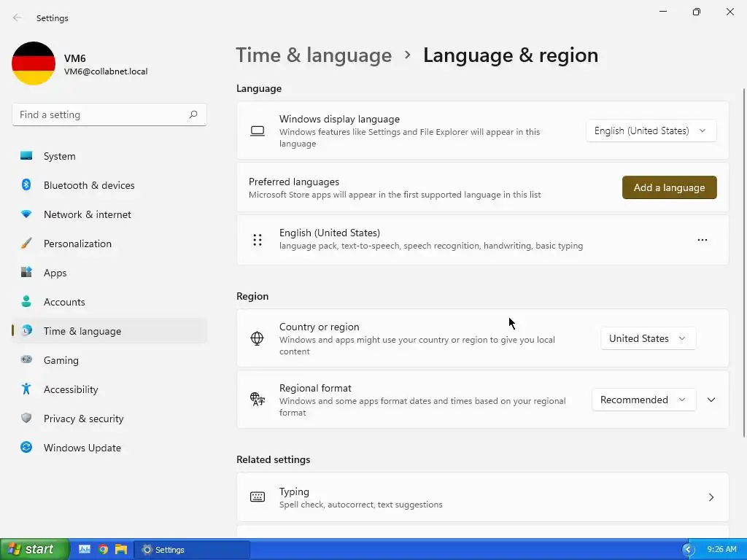
Task: Open the Regional format Recommended dropdown
Action: point(643,400)
